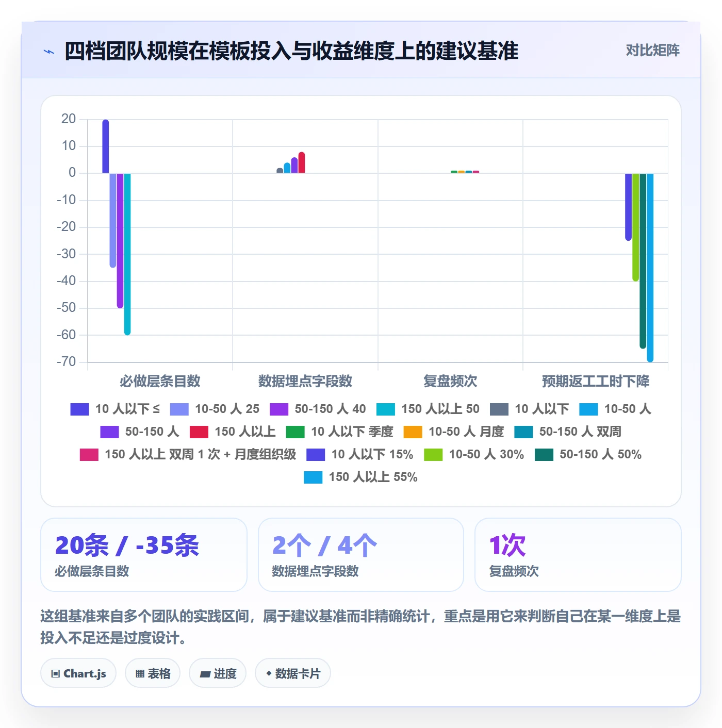Click the pink '150 人以上 双周 1 次 + 月度组织级' swatch

[89, 455]
